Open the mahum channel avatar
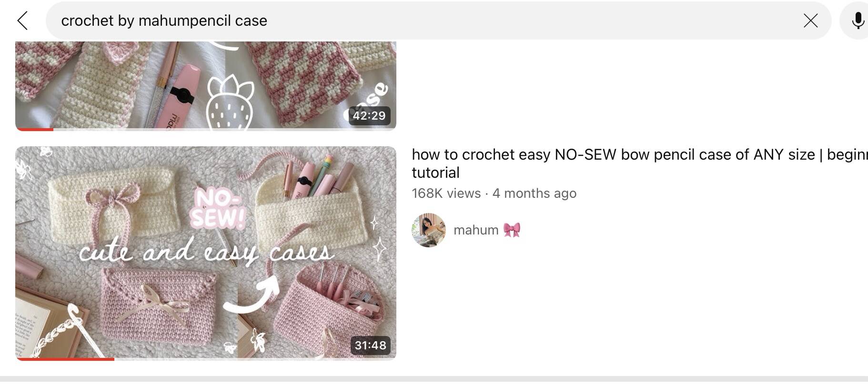 tap(429, 230)
